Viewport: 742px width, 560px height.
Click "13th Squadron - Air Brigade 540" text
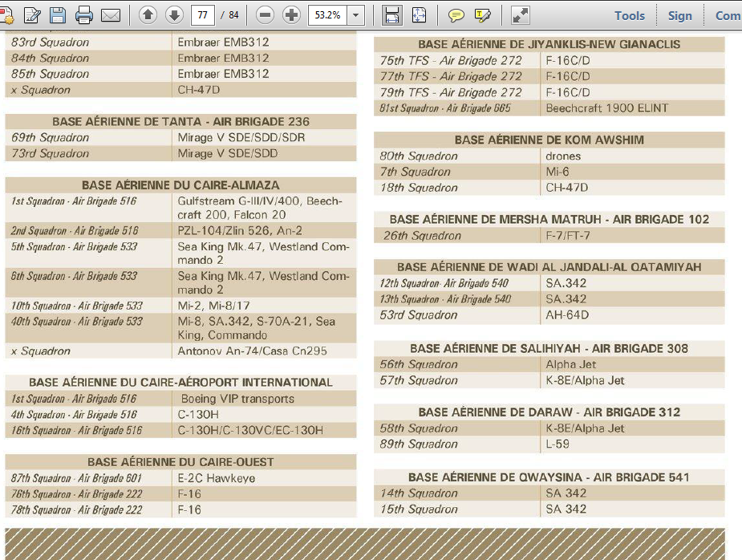pyautogui.click(x=445, y=299)
